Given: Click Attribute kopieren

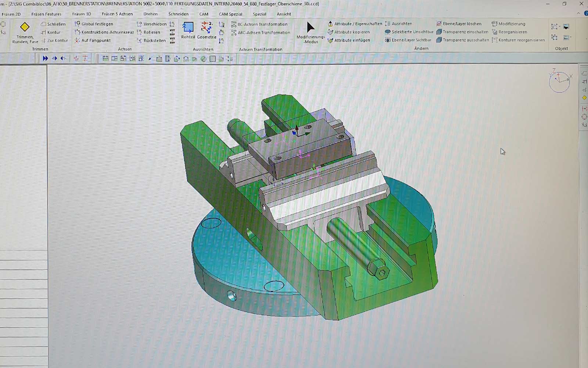Looking at the screenshot, I should (348, 32).
